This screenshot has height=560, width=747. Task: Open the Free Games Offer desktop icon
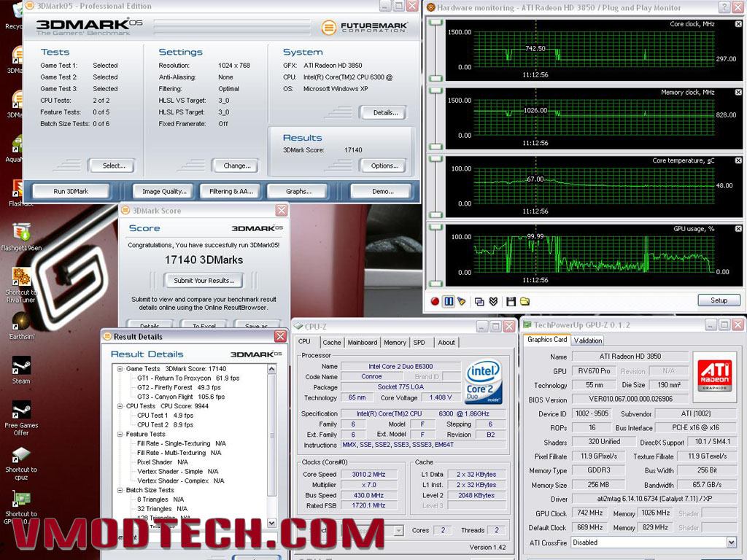tap(21, 418)
